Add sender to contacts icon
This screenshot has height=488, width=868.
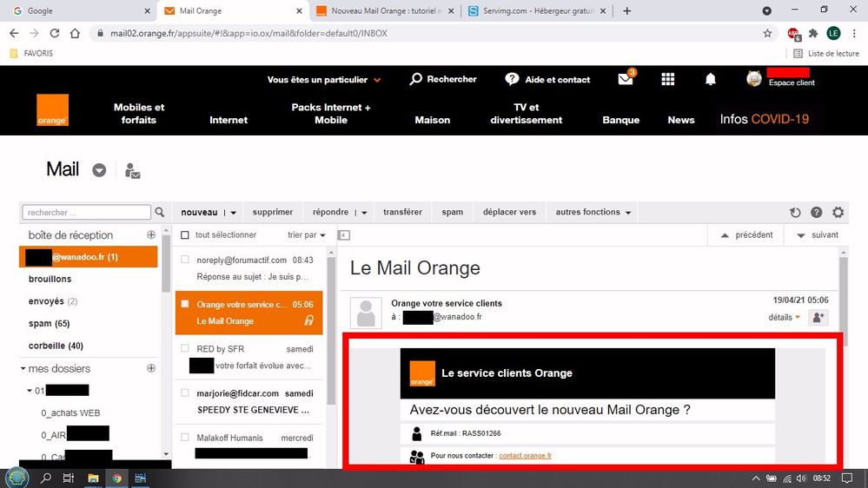pos(818,317)
